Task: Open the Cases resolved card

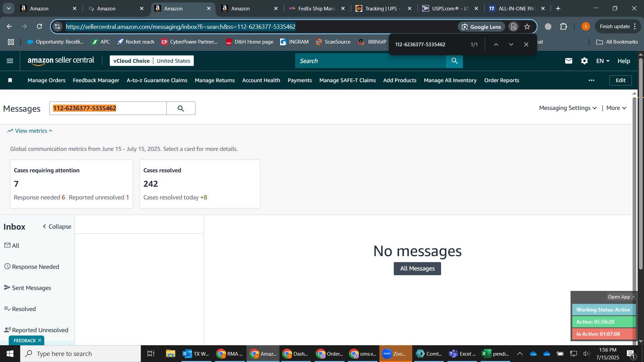Action: click(200, 184)
